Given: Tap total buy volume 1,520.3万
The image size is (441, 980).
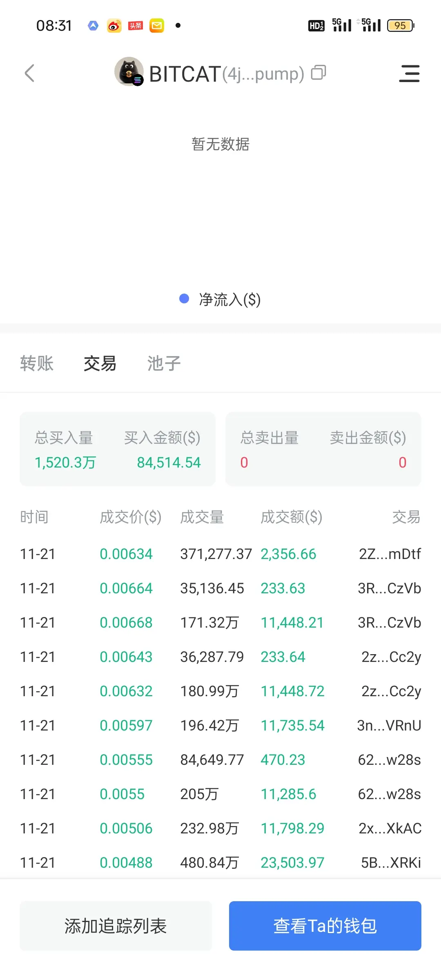Looking at the screenshot, I should click(x=65, y=463).
